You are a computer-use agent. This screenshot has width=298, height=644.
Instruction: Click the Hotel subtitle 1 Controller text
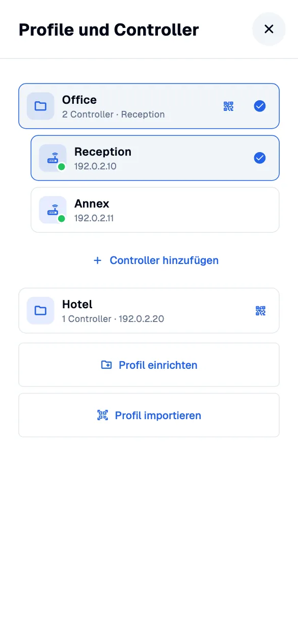(87, 319)
